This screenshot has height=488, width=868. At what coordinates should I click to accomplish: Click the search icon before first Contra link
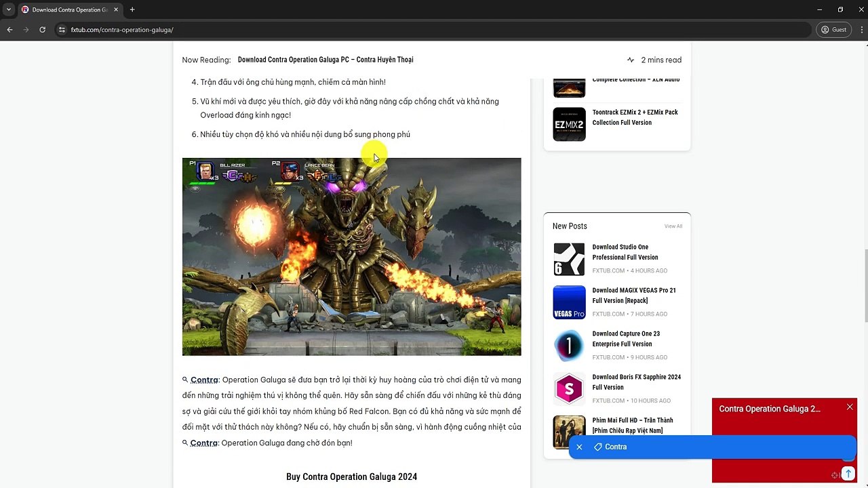[x=185, y=380]
